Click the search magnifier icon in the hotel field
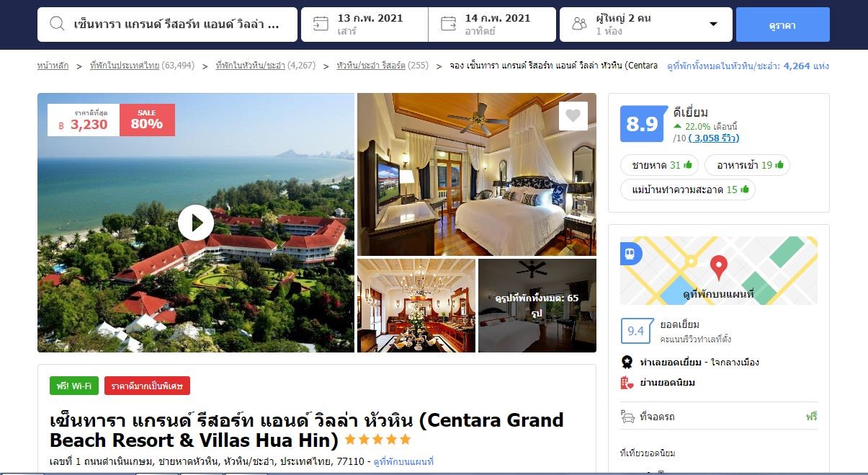This screenshot has width=868, height=475. point(57,25)
